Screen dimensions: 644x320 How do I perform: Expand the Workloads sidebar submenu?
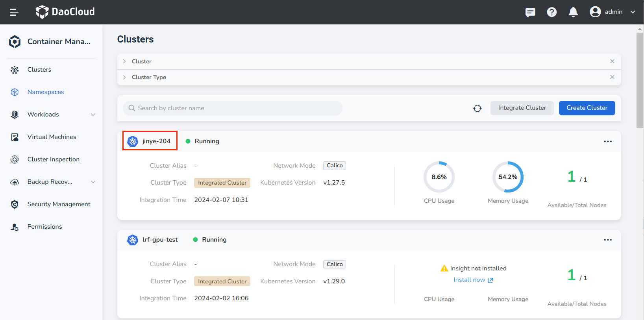tap(93, 115)
